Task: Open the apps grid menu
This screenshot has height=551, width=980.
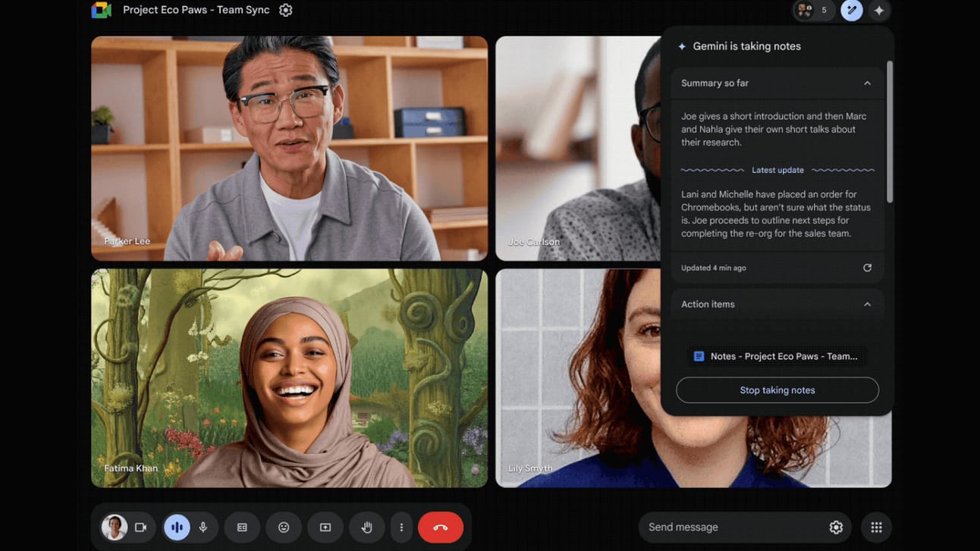Action: click(876, 528)
